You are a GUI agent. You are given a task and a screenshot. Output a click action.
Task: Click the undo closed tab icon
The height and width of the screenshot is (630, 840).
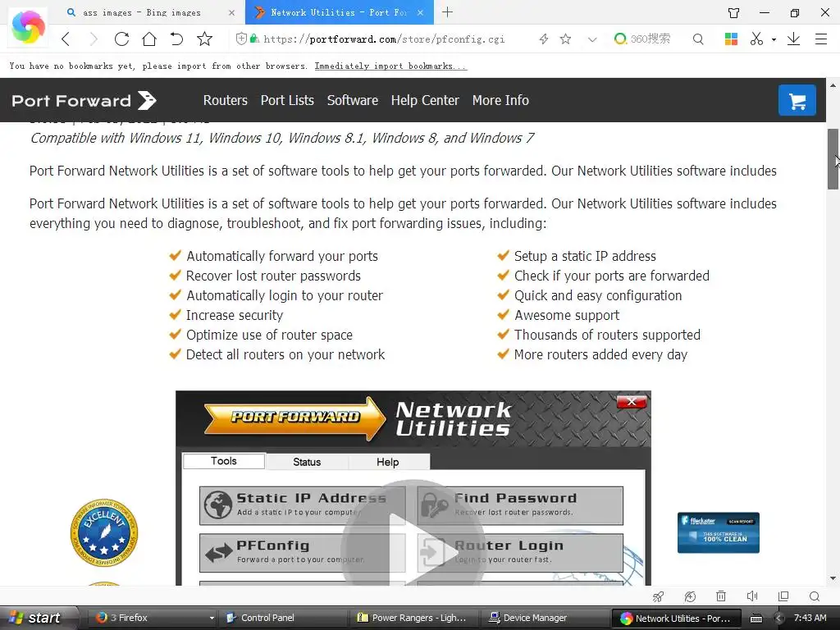coord(177,39)
